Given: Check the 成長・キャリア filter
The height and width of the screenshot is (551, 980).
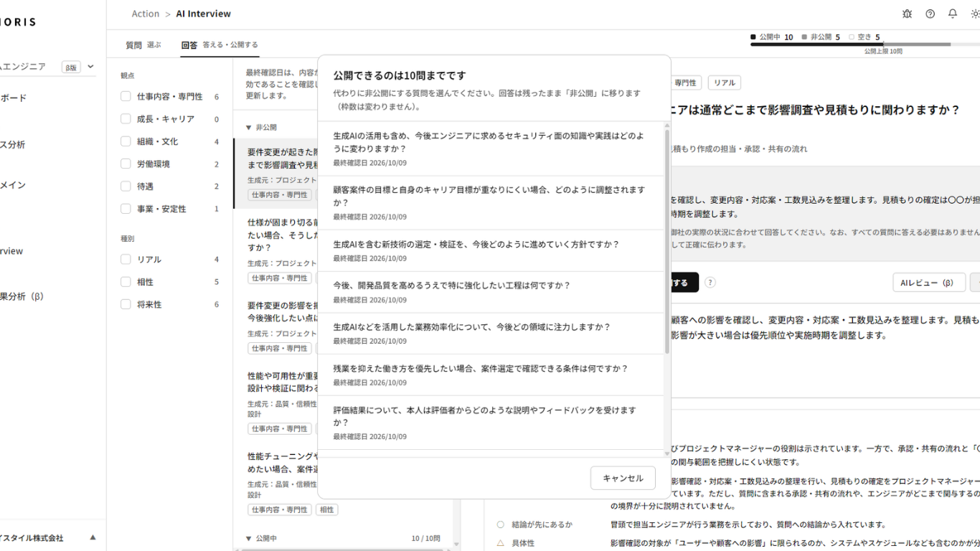Looking at the screenshot, I should (126, 119).
